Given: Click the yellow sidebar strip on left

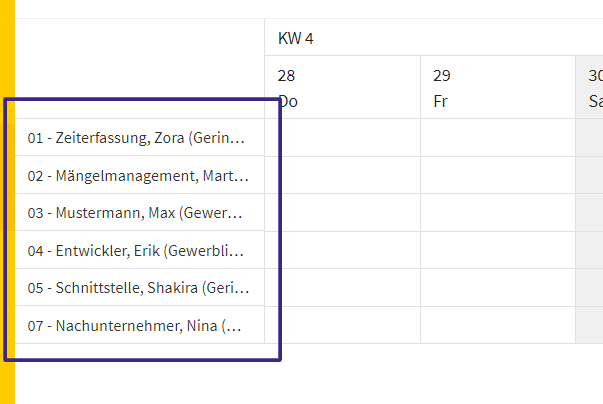Looking at the screenshot, I should pos(7,202).
